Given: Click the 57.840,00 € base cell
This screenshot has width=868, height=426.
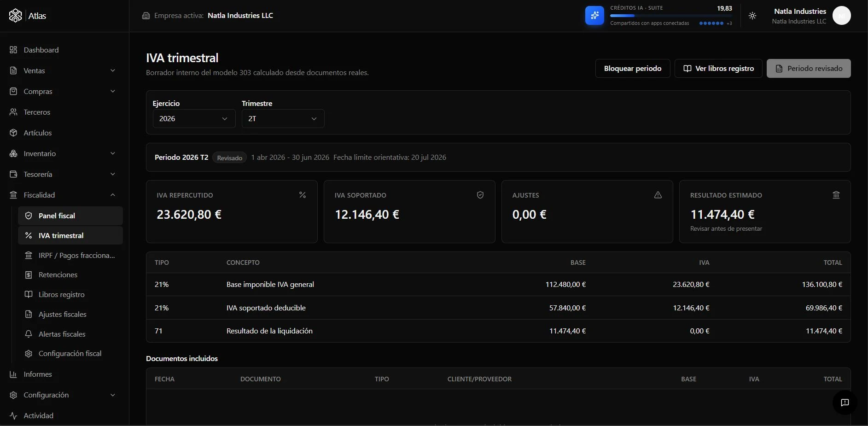Looking at the screenshot, I should point(567,308).
